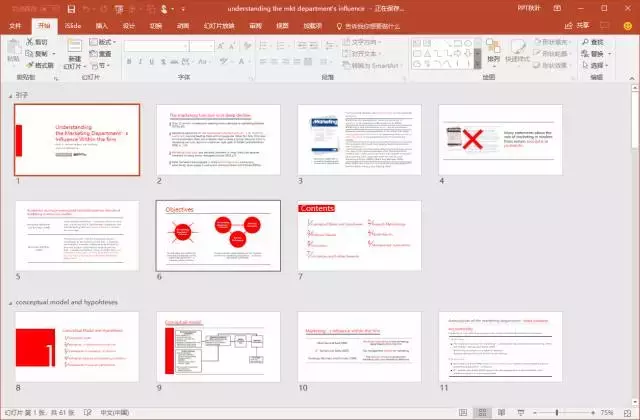Switch to Slide Sorter view in status bar
Viewport: 640px width, 420px height.
[482, 412]
